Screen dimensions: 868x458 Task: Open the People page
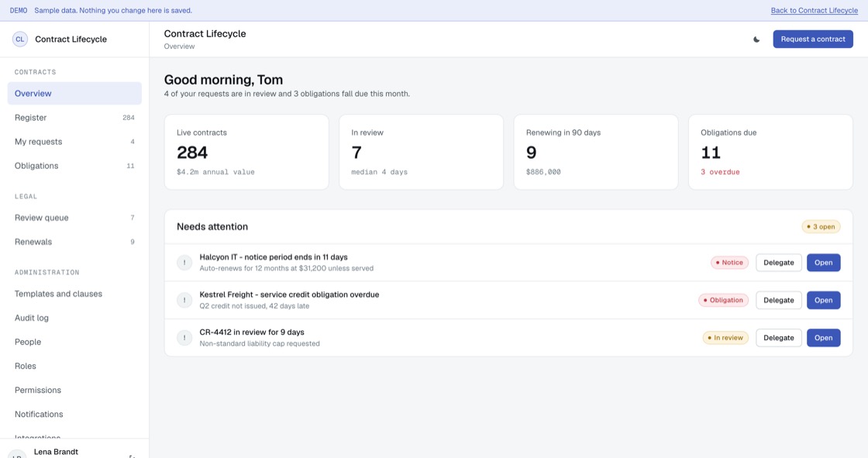point(74,343)
